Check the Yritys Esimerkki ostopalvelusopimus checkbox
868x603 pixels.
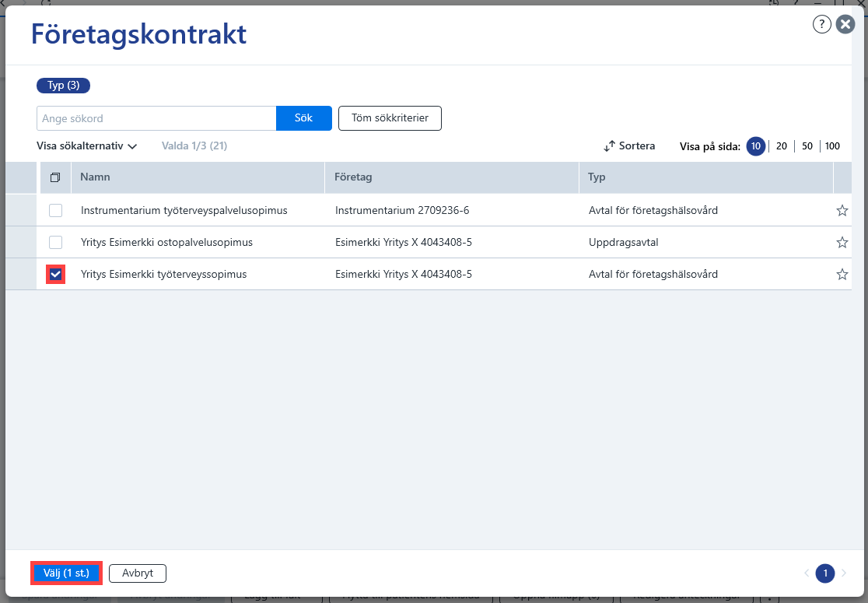click(55, 243)
